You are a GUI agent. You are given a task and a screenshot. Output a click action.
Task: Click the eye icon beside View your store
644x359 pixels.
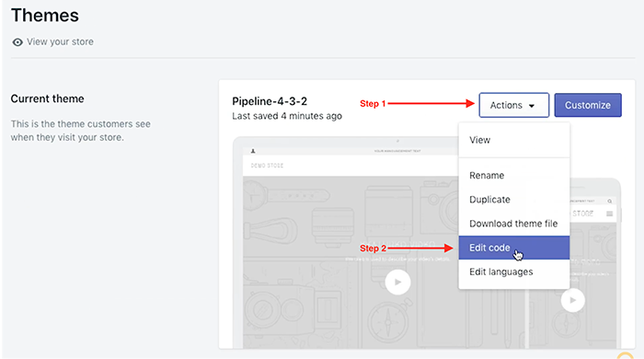pos(17,42)
